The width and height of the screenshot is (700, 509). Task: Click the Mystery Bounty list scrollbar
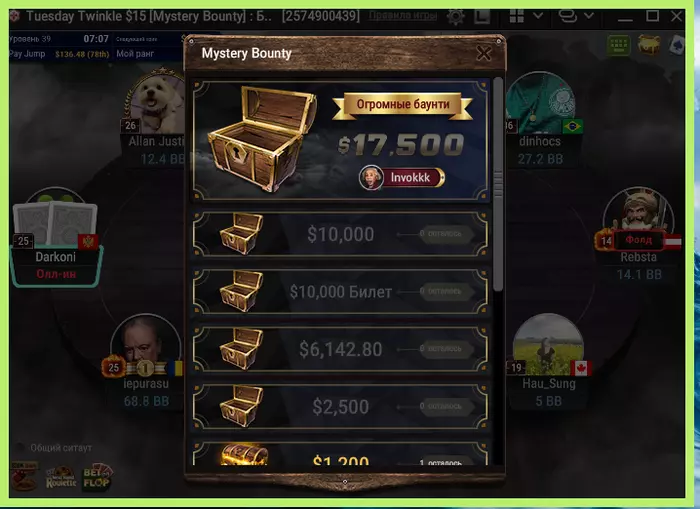click(498, 185)
